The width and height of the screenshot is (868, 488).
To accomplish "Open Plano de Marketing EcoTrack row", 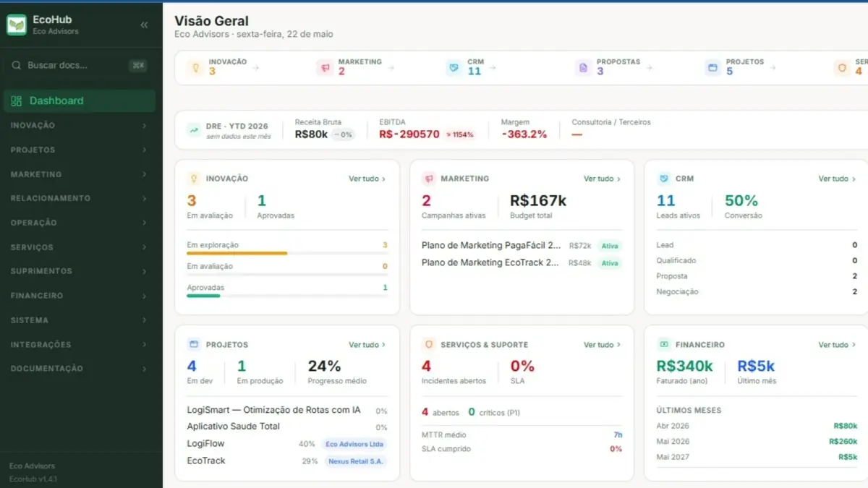I will click(x=522, y=263).
